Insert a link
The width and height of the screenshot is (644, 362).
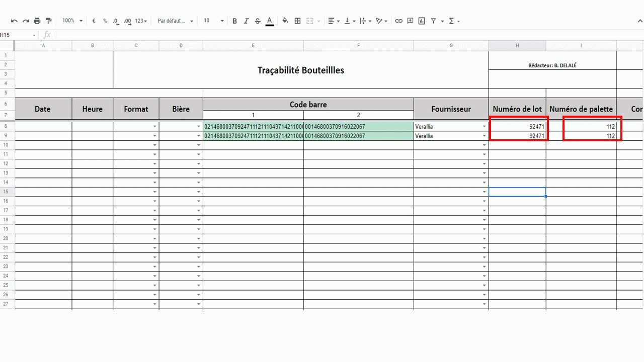coord(398,21)
